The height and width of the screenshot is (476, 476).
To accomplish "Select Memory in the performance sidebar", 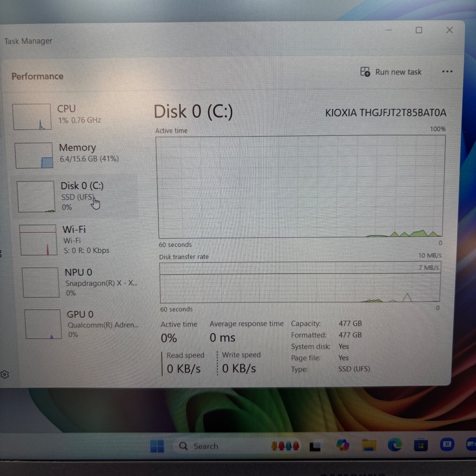I will pyautogui.click(x=77, y=153).
